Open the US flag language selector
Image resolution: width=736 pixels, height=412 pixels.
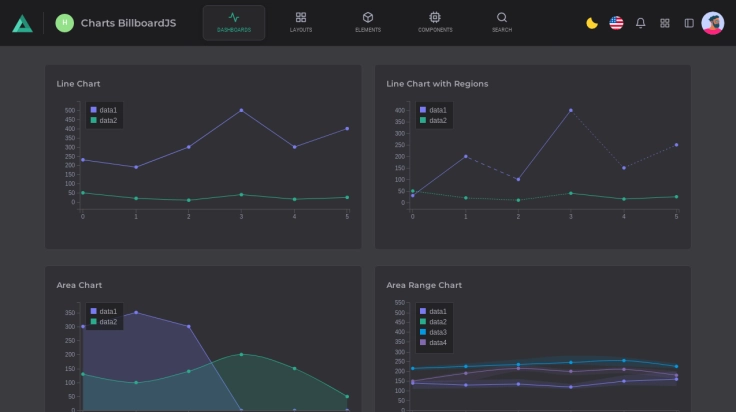point(616,23)
